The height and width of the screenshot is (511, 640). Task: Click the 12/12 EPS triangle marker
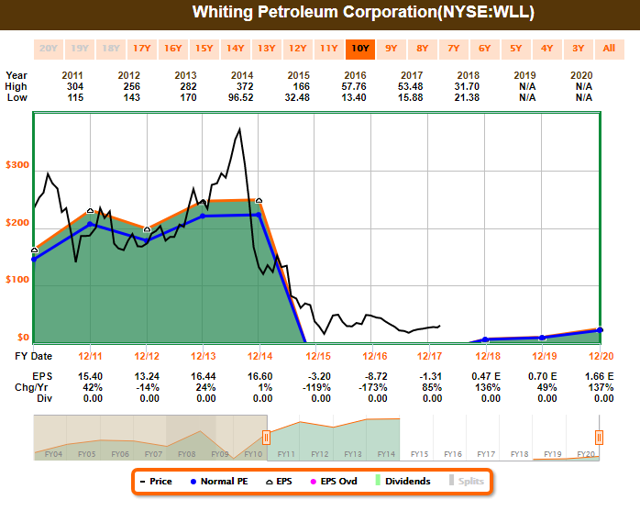click(x=147, y=230)
